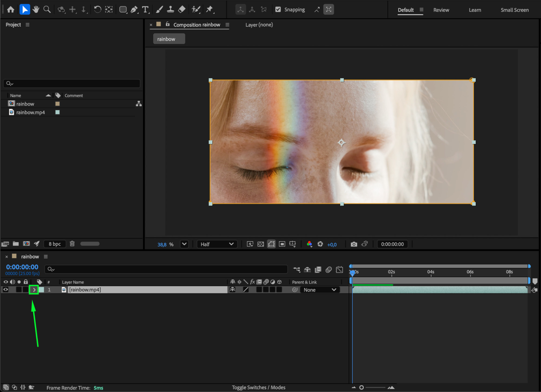Image resolution: width=541 pixels, height=392 pixels.
Task: Toggle transparency grid in viewer
Action: [x=260, y=244]
